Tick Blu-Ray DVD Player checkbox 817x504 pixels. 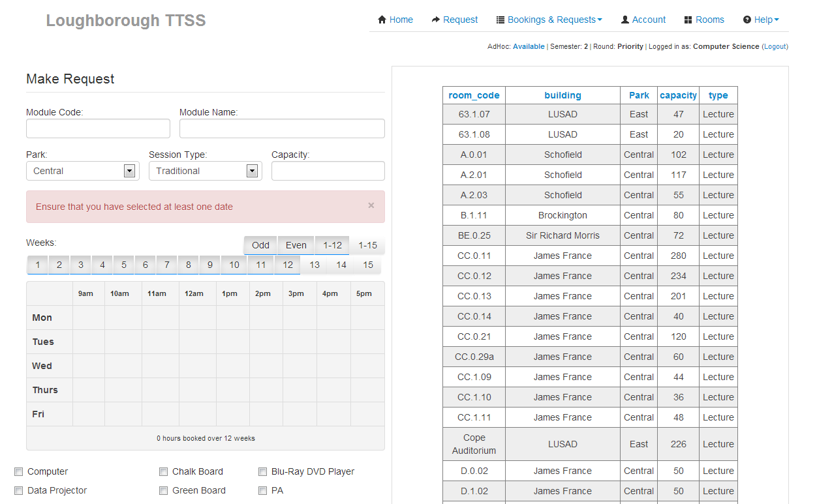pos(263,472)
